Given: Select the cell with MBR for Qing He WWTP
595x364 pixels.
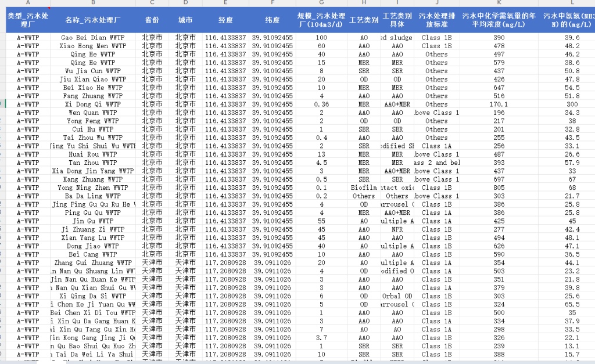Looking at the screenshot, I should click(x=365, y=63).
